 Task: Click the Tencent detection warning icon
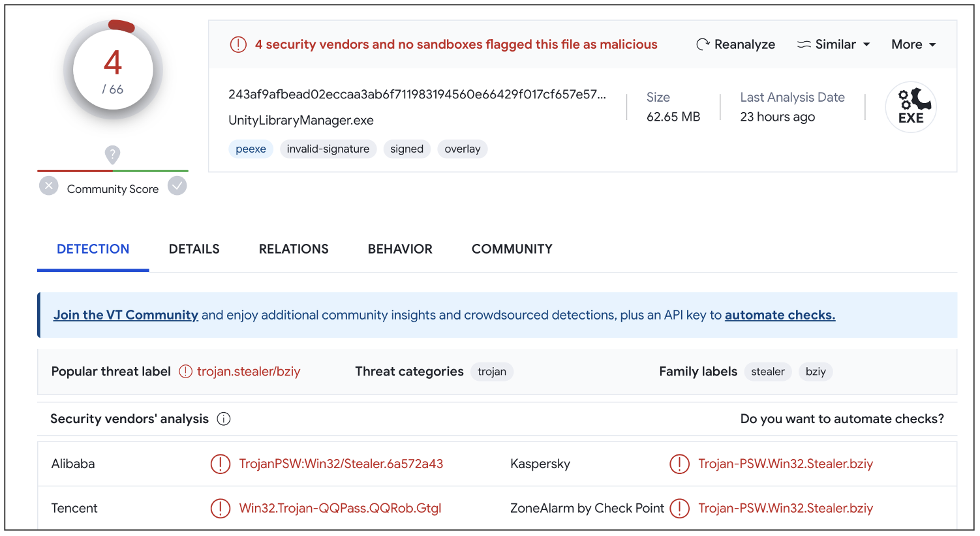pos(221,508)
